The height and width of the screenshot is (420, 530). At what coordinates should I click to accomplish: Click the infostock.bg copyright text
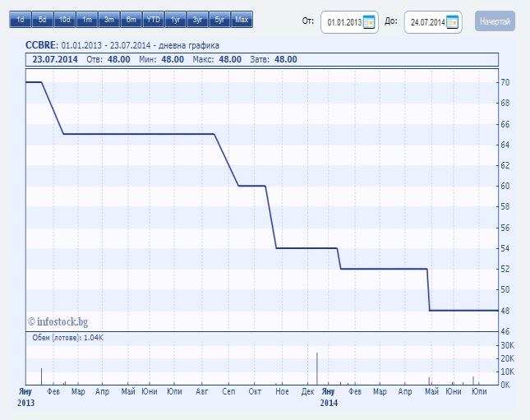pos(58,321)
